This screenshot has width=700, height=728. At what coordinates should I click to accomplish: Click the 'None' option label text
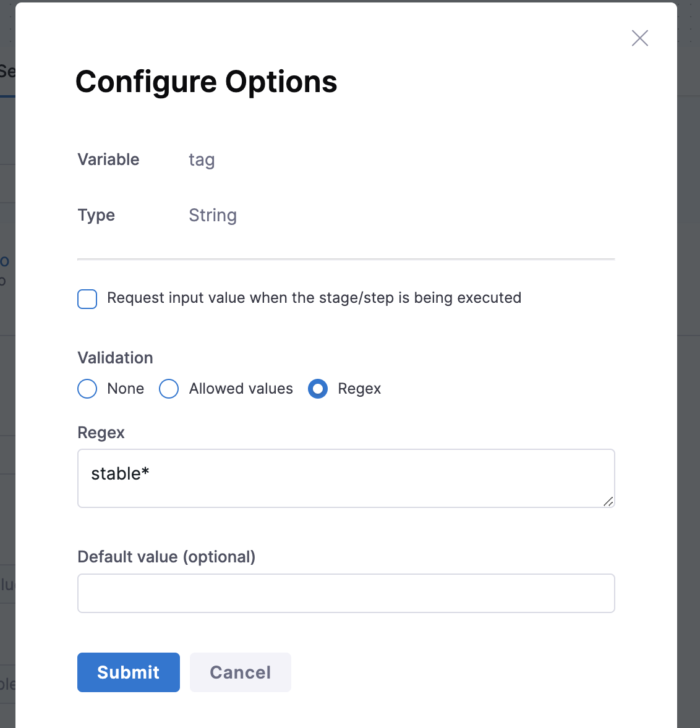point(126,389)
